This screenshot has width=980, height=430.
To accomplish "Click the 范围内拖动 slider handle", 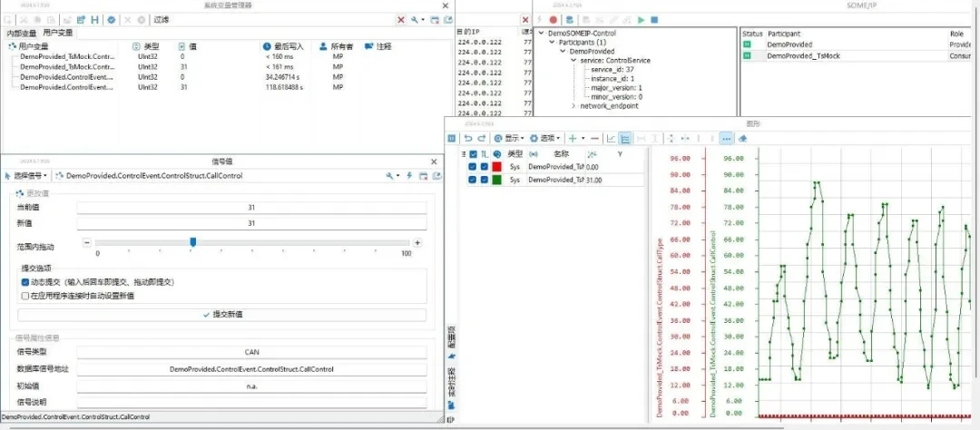I will coord(192,242).
